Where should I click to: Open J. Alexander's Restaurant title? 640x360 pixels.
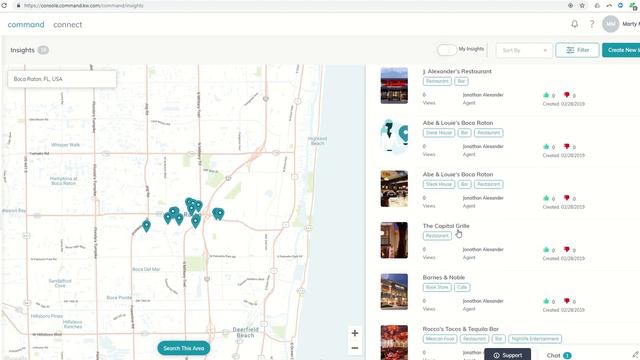(457, 71)
